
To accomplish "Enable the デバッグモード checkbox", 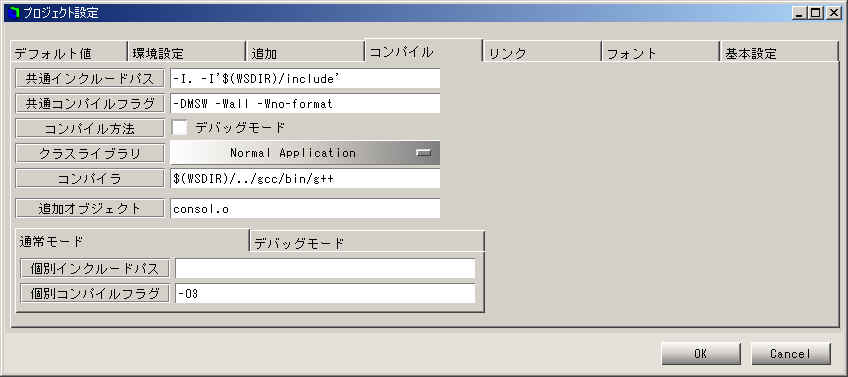I will (180, 128).
